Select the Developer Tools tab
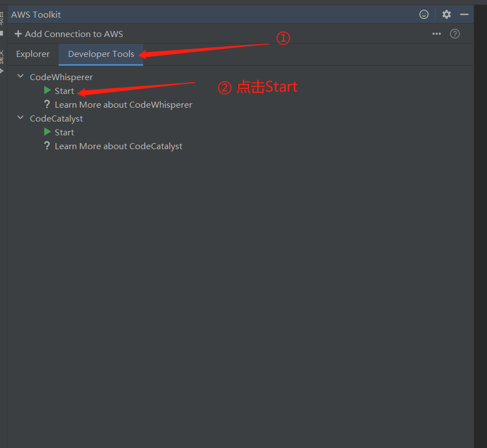This screenshot has height=448, width=487. (x=101, y=54)
